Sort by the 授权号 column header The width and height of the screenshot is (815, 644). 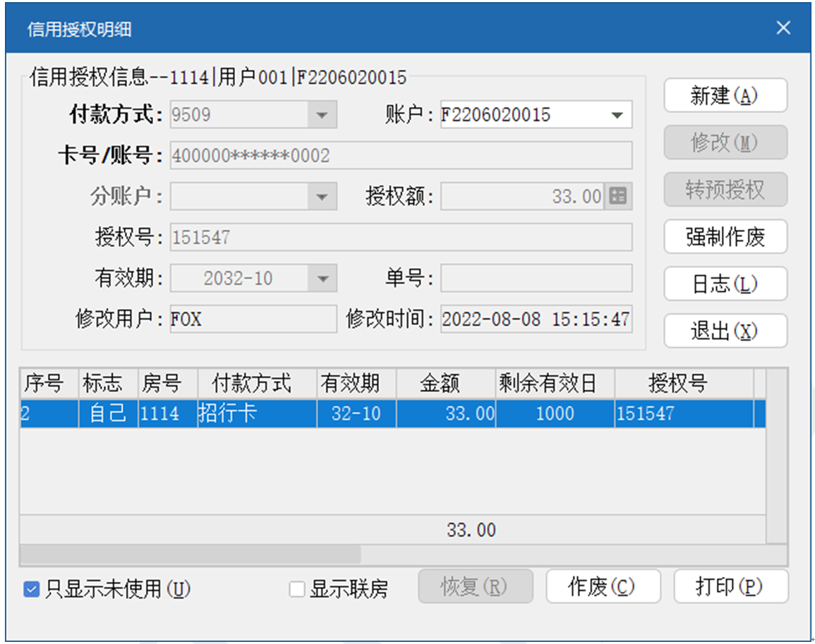coord(684,384)
